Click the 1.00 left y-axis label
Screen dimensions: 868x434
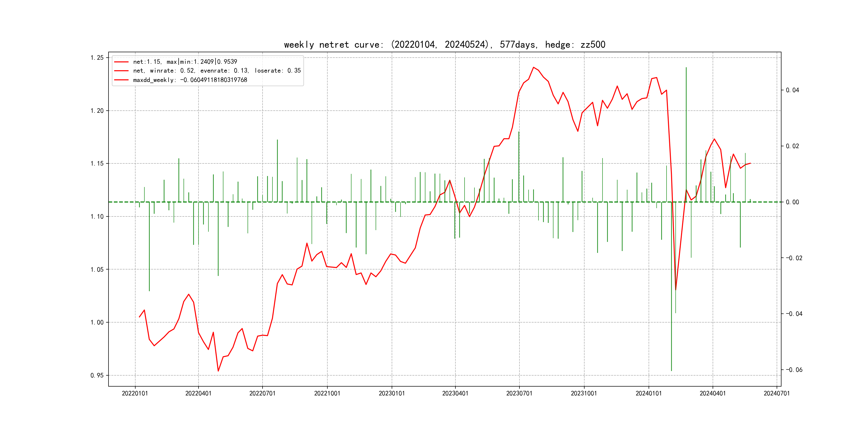(x=97, y=323)
